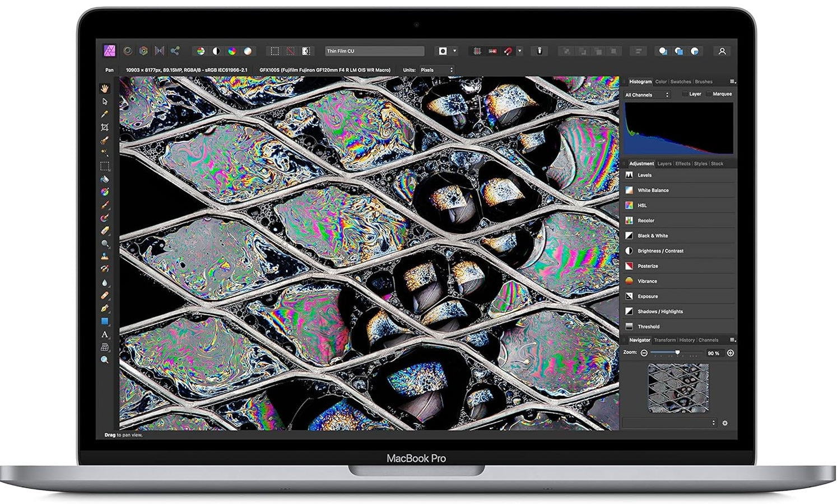Tick the Marquee checkbox in Histogram

(709, 94)
